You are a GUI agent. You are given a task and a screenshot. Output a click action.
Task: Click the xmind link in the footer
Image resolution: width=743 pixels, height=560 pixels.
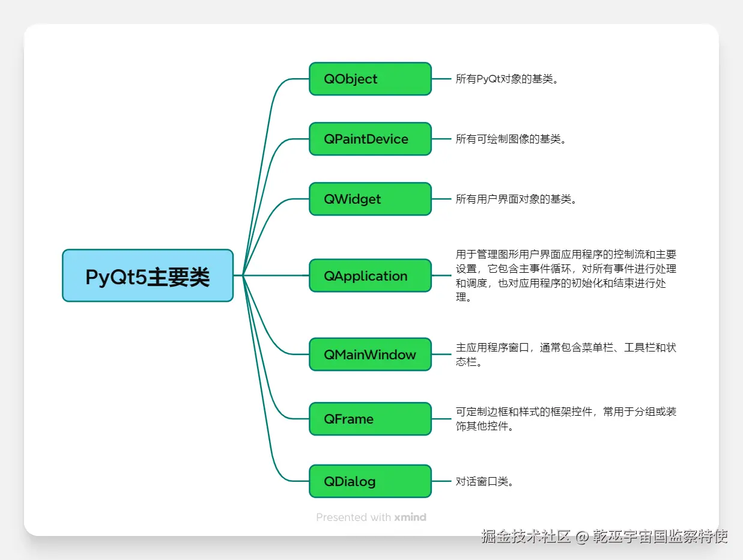pyautogui.click(x=411, y=517)
